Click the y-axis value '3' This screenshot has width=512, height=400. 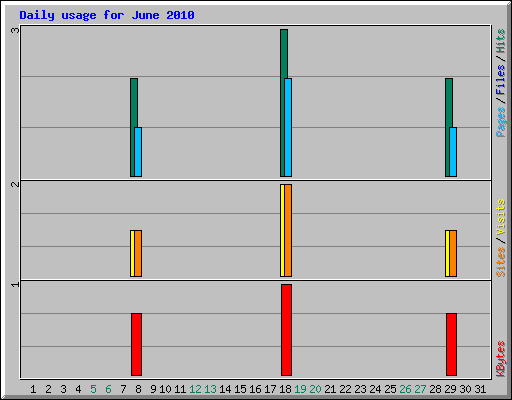[x=15, y=31]
